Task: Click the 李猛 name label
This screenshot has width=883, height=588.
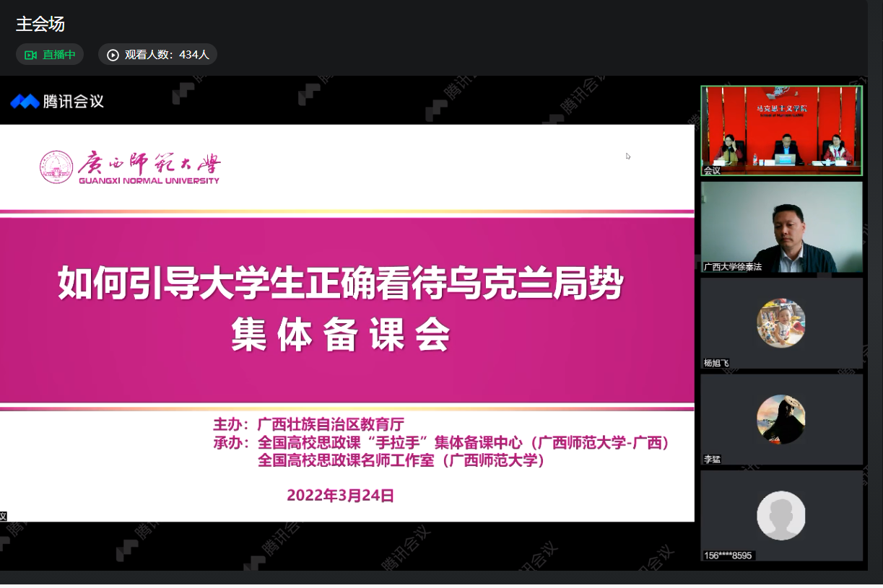Action: (712, 460)
